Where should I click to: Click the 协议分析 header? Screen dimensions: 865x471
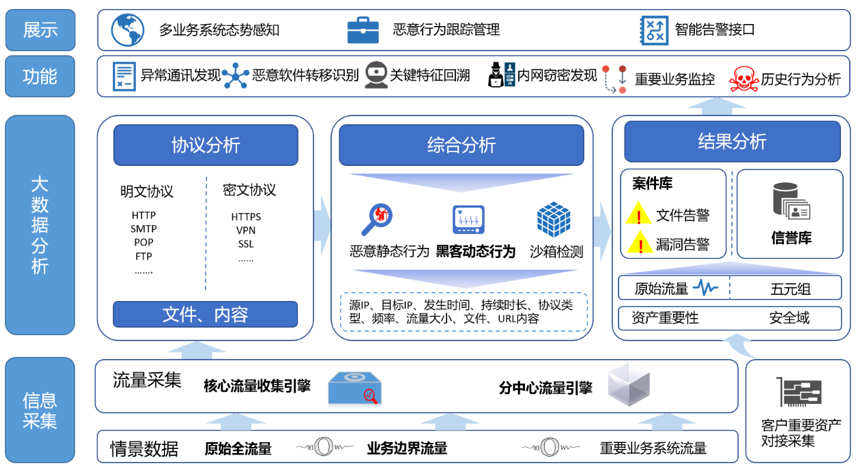206,145
